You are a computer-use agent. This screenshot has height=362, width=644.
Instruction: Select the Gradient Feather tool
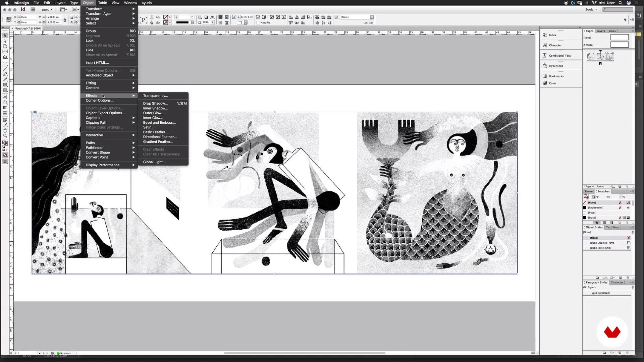coord(5,113)
